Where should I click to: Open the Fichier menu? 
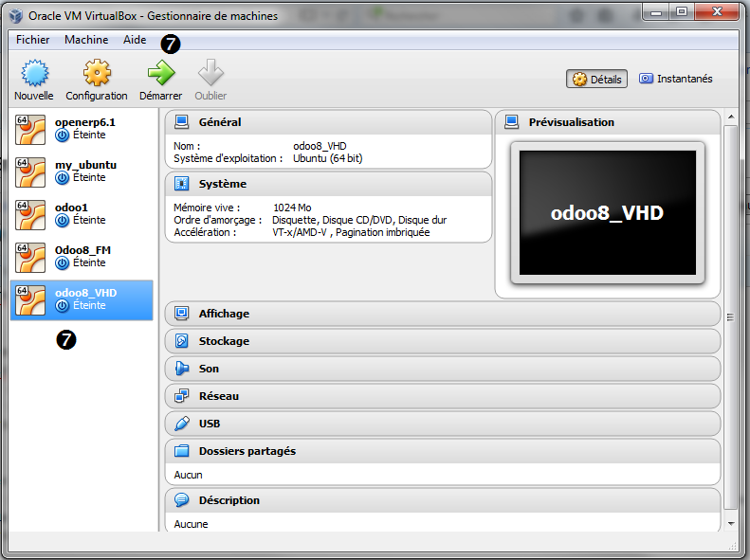click(33, 40)
